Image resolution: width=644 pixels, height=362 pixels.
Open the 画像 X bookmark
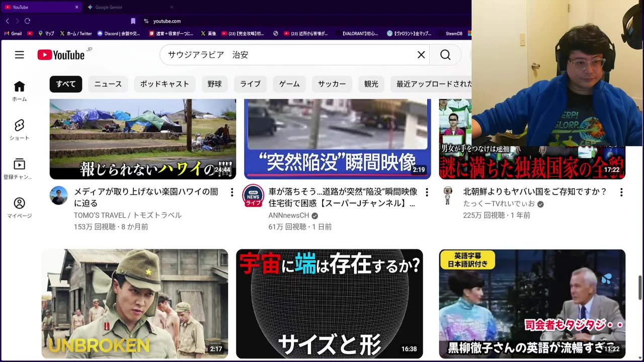[x=208, y=34]
